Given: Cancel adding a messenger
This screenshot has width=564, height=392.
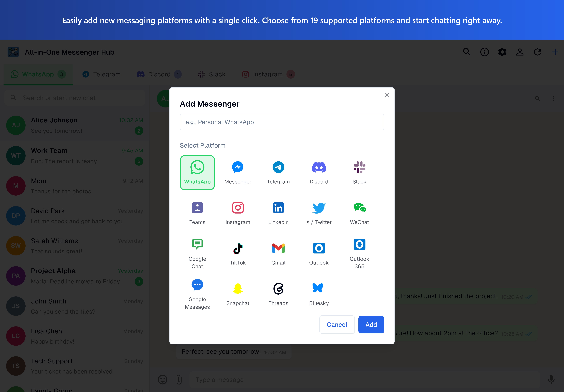Looking at the screenshot, I should click(337, 325).
